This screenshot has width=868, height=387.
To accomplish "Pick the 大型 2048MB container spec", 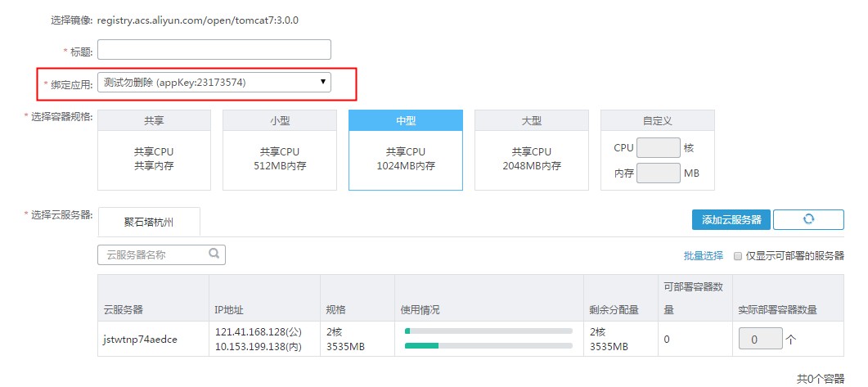I will pos(532,151).
